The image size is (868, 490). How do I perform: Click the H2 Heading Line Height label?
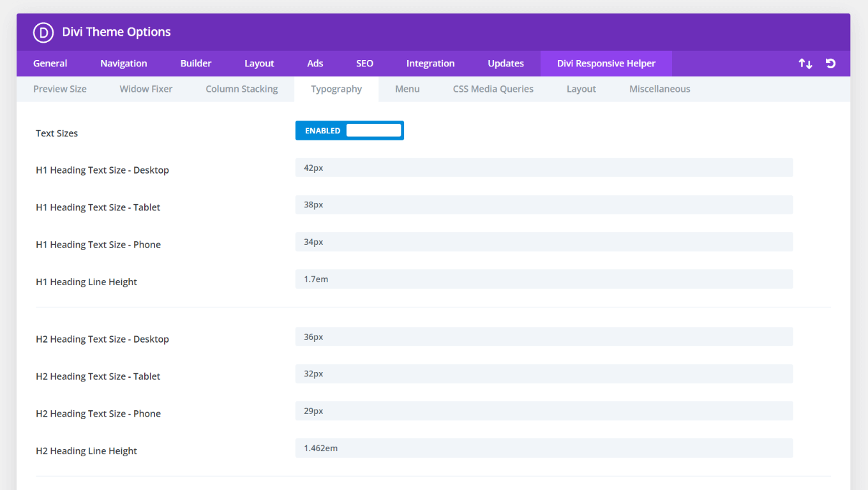(x=86, y=451)
